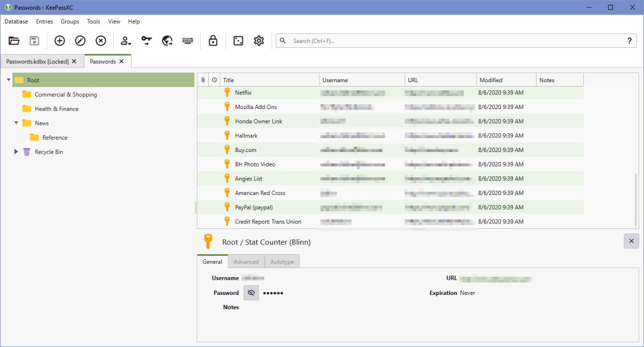Switch to the Autotype details tab
644x347 pixels.
click(x=282, y=262)
